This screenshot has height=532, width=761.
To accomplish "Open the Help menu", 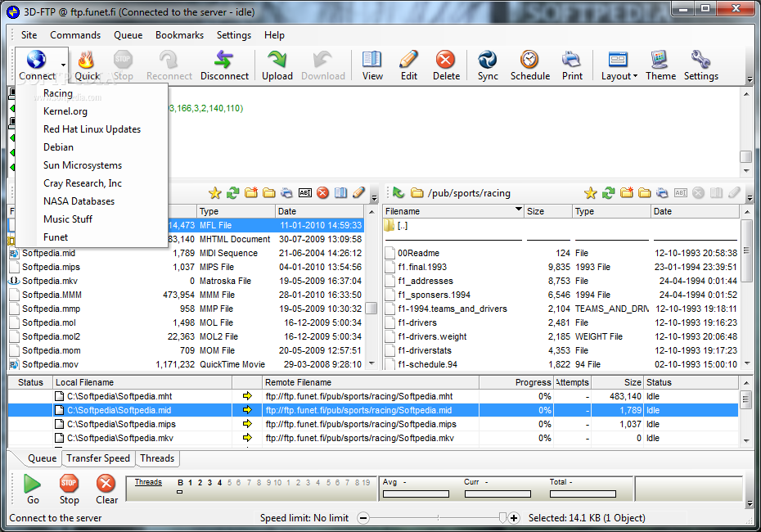I will click(274, 35).
